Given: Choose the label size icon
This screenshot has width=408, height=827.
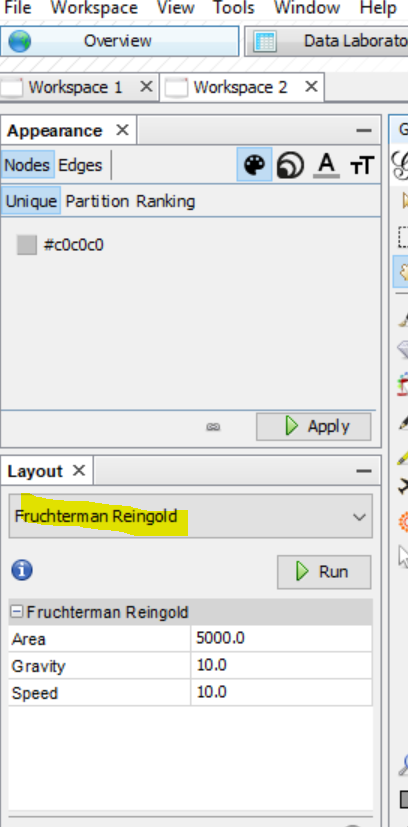Looking at the screenshot, I should pos(362,166).
